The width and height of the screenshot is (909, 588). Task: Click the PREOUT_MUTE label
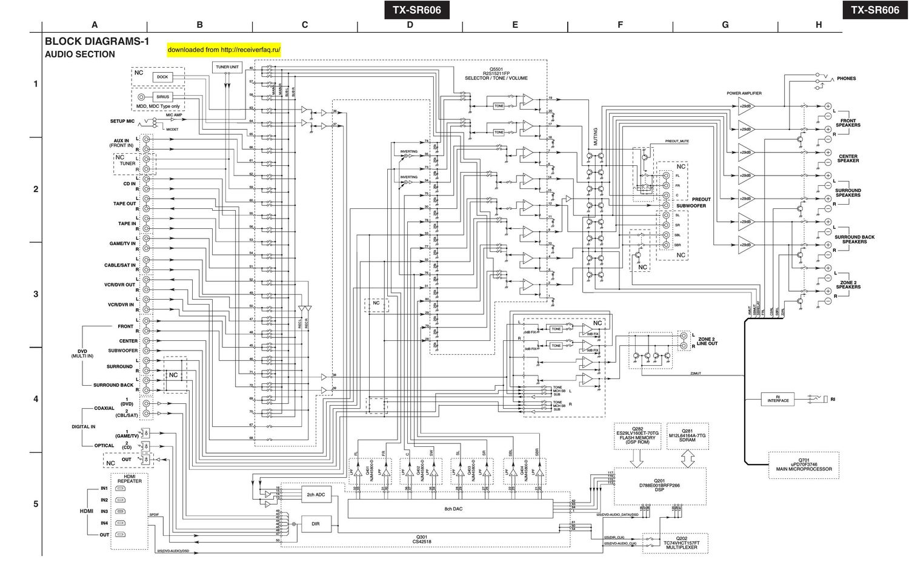(677, 141)
